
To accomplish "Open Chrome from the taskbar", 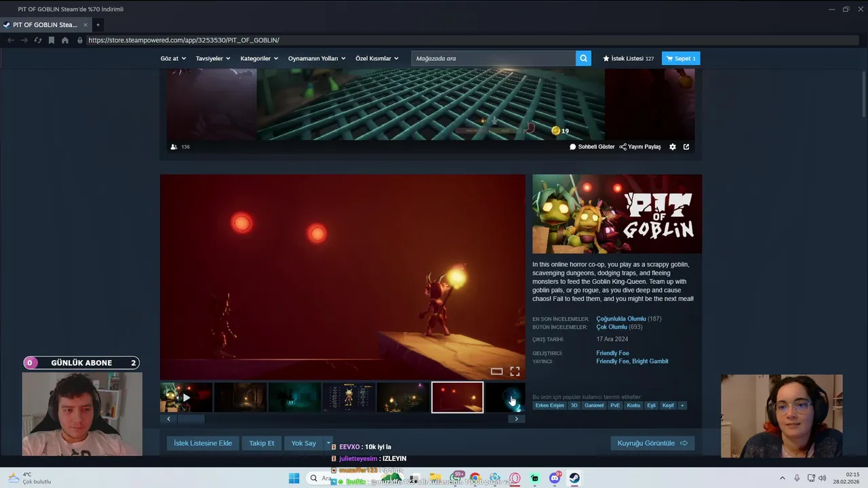I will tap(475, 479).
